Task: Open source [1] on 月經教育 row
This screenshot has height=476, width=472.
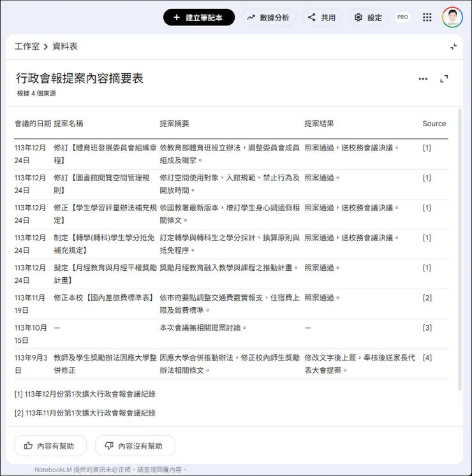Action: (x=427, y=268)
